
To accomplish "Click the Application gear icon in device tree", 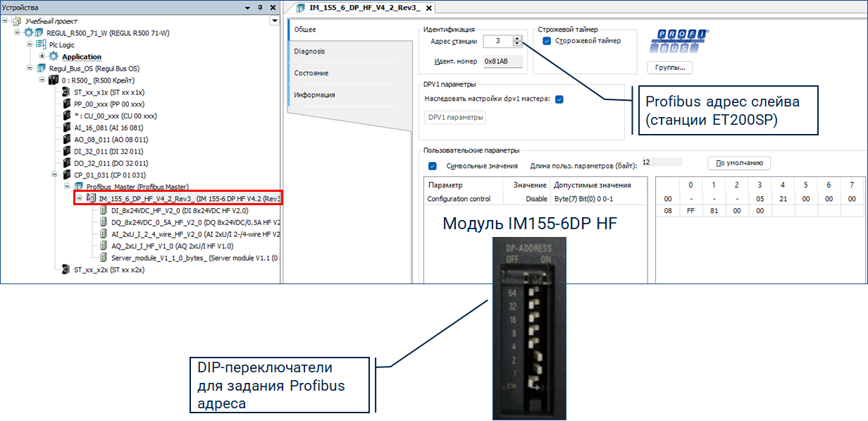I will tap(54, 56).
